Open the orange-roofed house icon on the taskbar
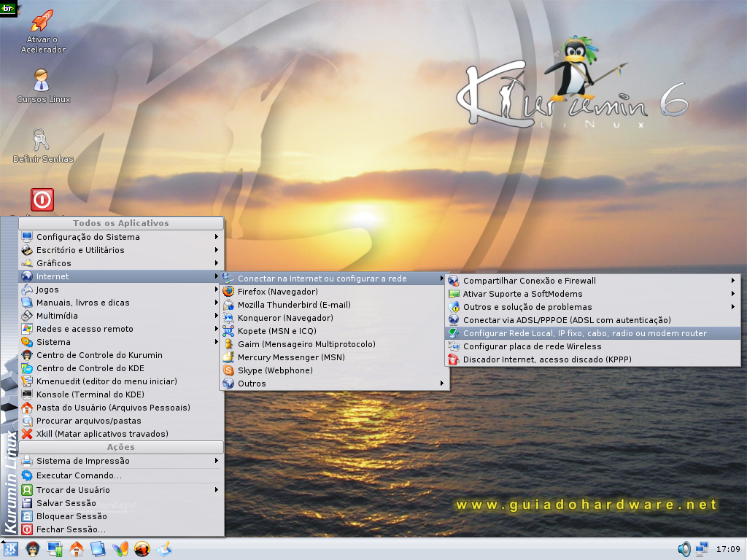 (76, 549)
